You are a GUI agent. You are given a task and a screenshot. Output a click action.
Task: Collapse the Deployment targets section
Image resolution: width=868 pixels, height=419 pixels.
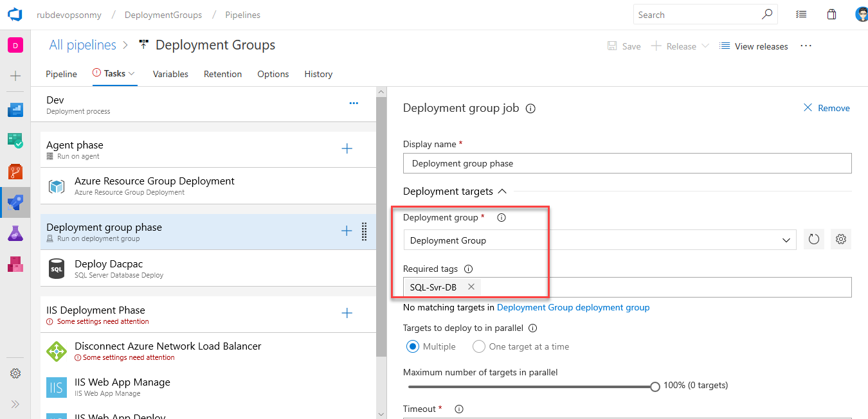[x=502, y=192]
